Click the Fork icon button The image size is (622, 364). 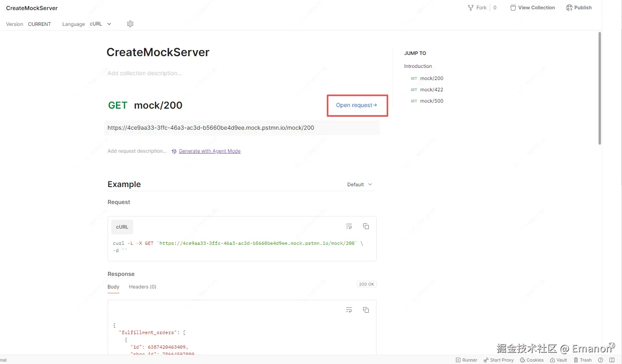point(477,8)
